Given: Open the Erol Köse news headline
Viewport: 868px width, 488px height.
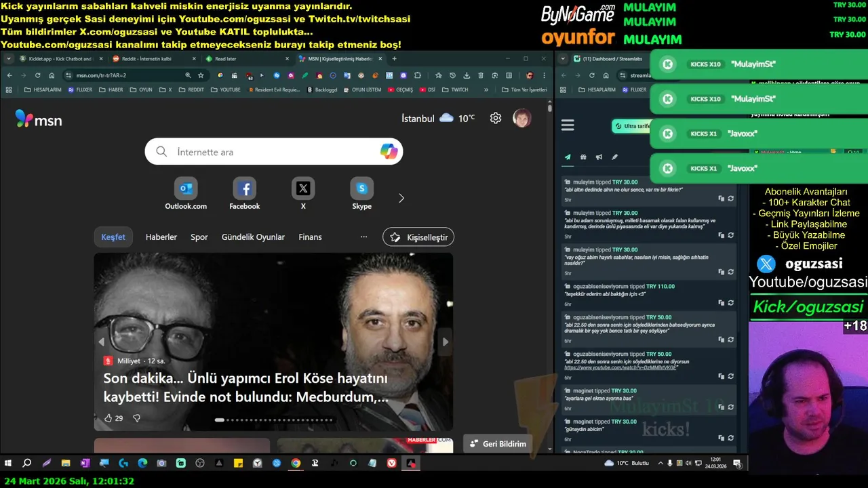Looking at the screenshot, I should (245, 388).
